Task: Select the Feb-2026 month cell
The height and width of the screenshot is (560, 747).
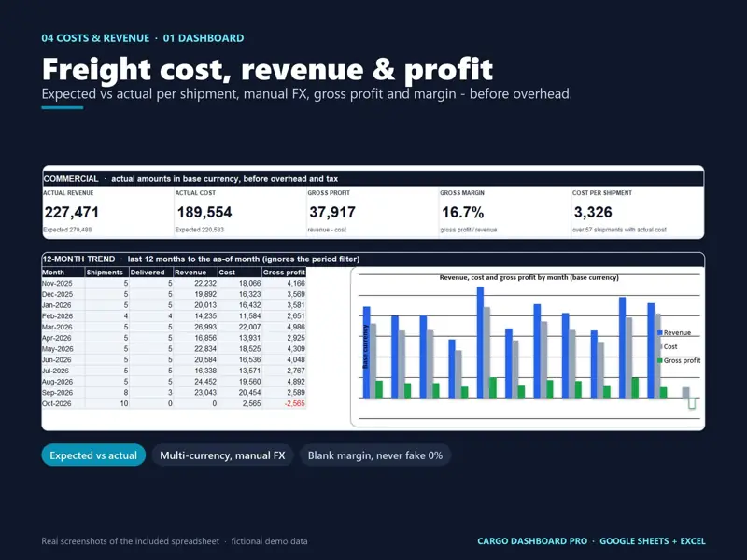Action: [x=63, y=316]
